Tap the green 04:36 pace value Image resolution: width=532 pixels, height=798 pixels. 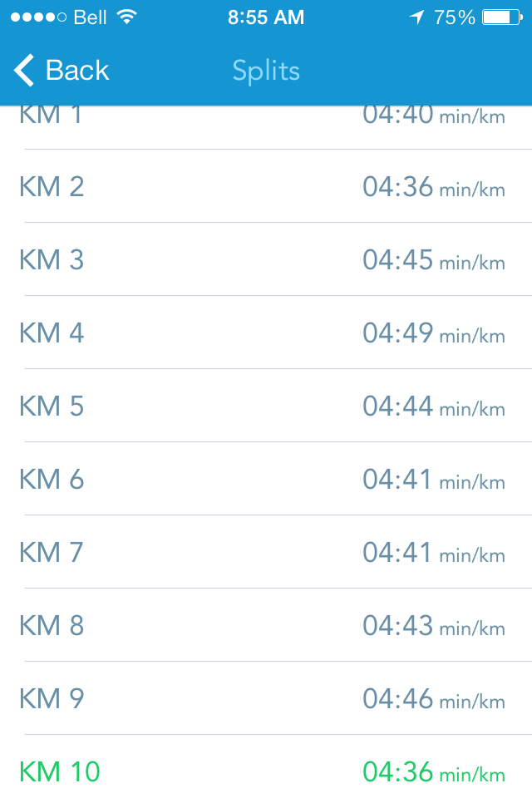pos(398,771)
